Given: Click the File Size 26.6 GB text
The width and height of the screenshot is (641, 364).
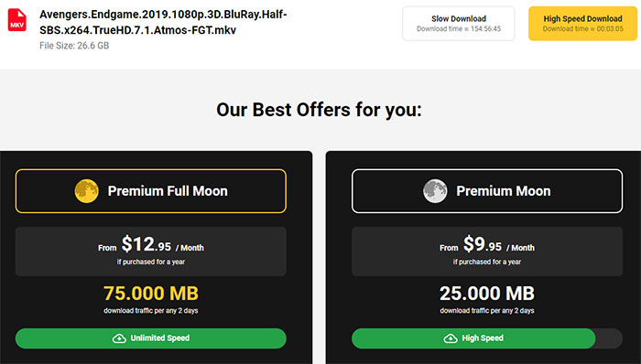Looking at the screenshot, I should [x=74, y=46].
